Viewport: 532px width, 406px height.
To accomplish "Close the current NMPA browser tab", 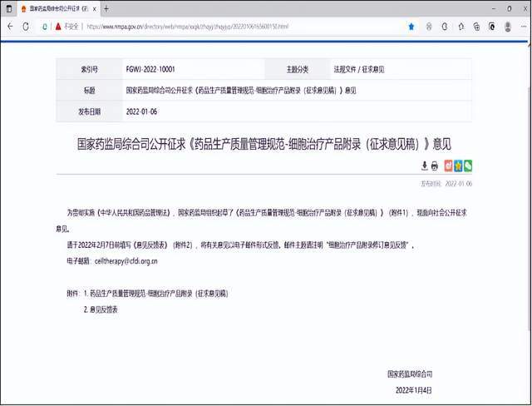I will [92, 8].
